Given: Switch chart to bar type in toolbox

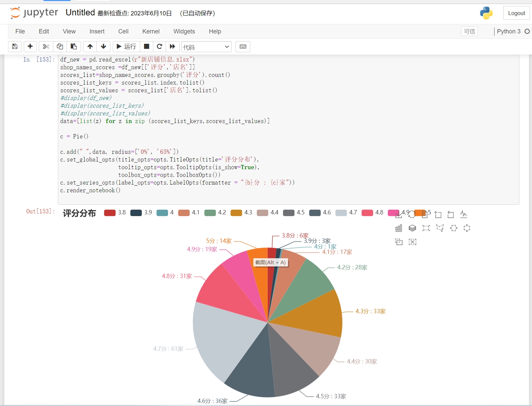Looking at the screenshot, I should pyautogui.click(x=398, y=228).
